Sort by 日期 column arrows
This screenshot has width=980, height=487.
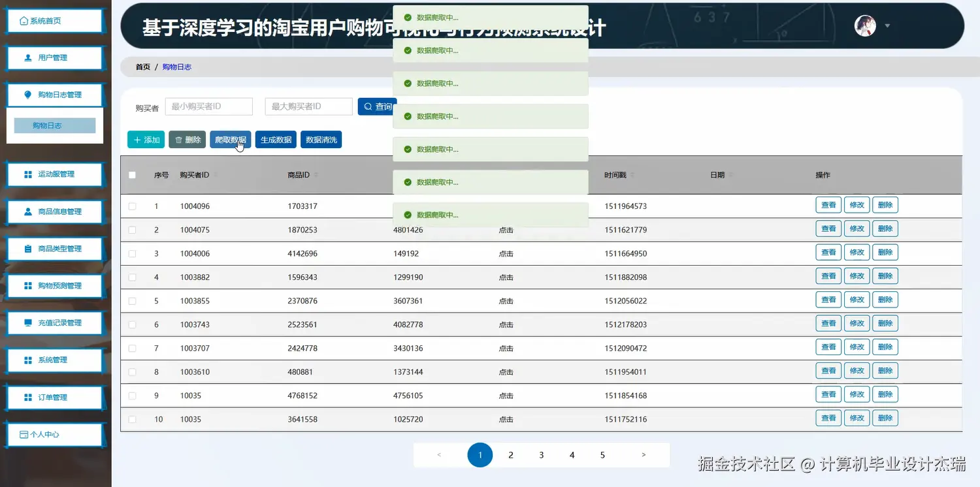[731, 175]
